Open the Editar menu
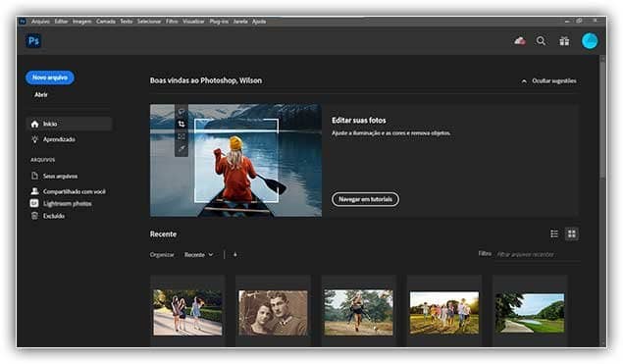Viewport: 623px width, 364px height. pos(61,22)
